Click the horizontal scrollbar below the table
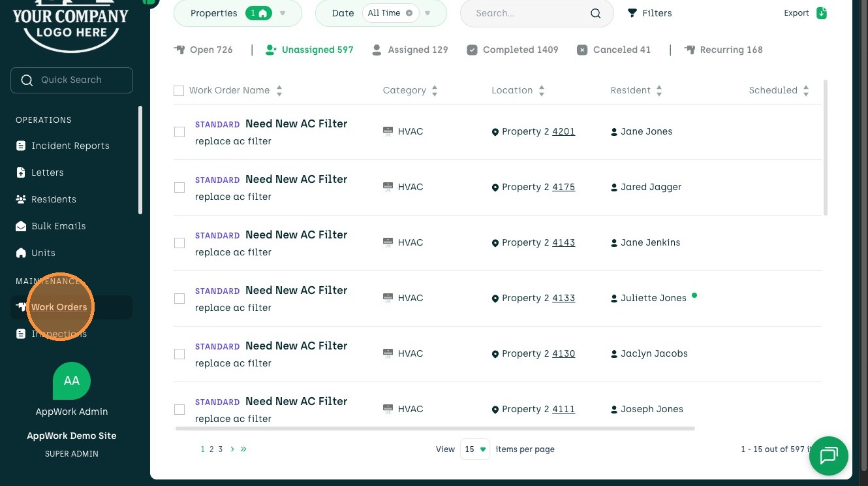The image size is (868, 486). coord(435,429)
